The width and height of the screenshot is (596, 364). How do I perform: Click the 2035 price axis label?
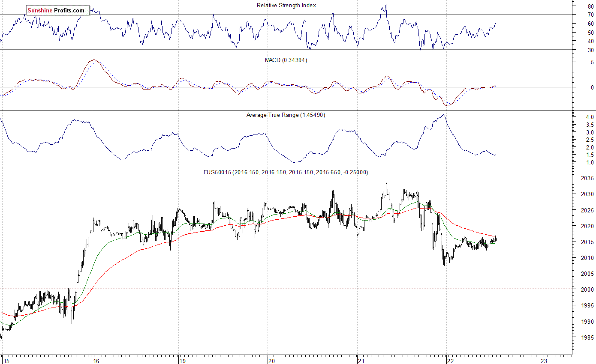coord(587,178)
